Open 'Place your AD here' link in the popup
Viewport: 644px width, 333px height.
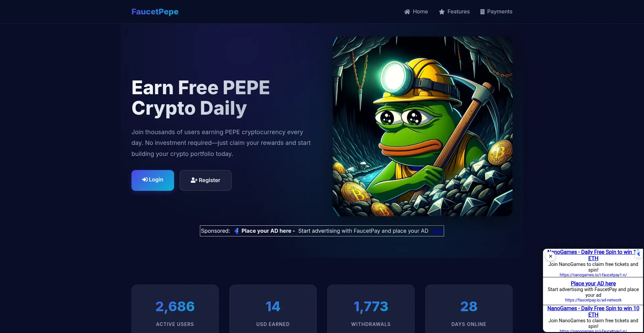(593, 283)
